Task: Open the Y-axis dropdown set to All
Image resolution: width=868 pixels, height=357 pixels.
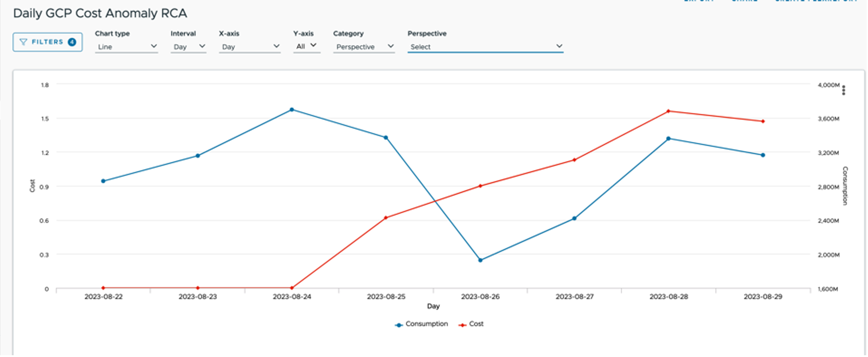Action: pyautogui.click(x=307, y=46)
